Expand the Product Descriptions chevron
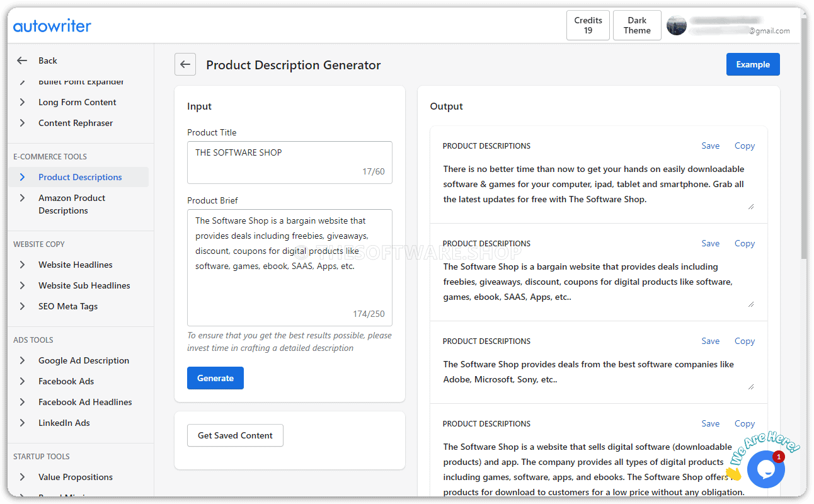 click(x=22, y=177)
